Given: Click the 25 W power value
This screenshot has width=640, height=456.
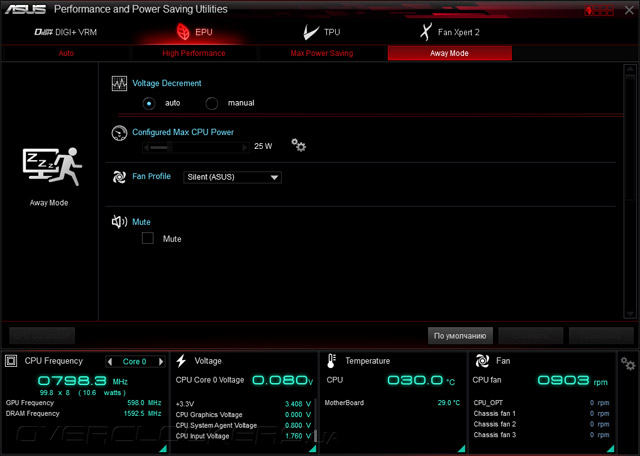Looking at the screenshot, I should [x=263, y=146].
